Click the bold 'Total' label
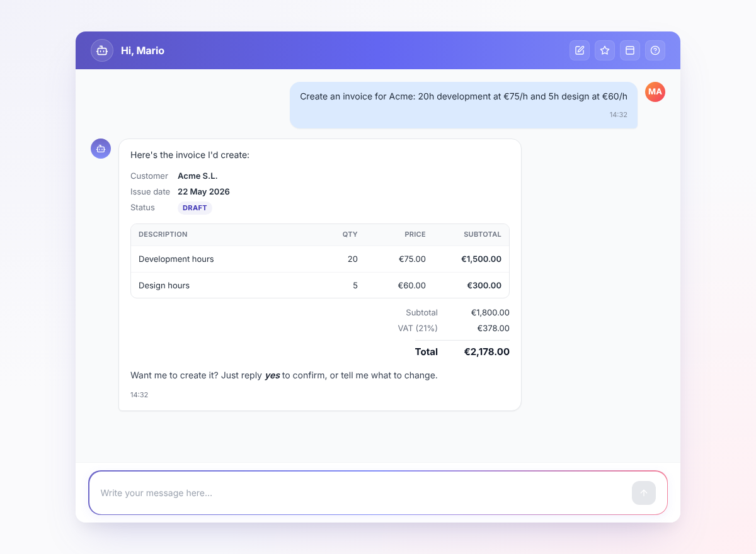Viewport: 756px width, 554px height. pos(427,352)
